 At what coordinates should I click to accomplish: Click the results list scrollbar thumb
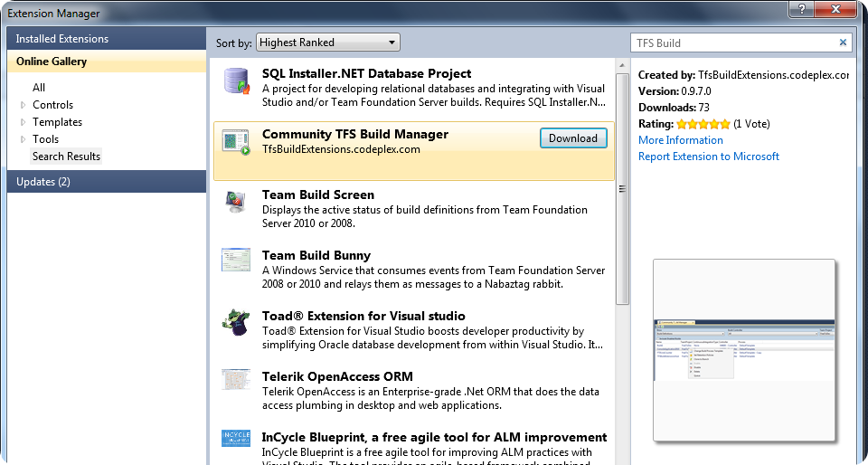pos(622,188)
